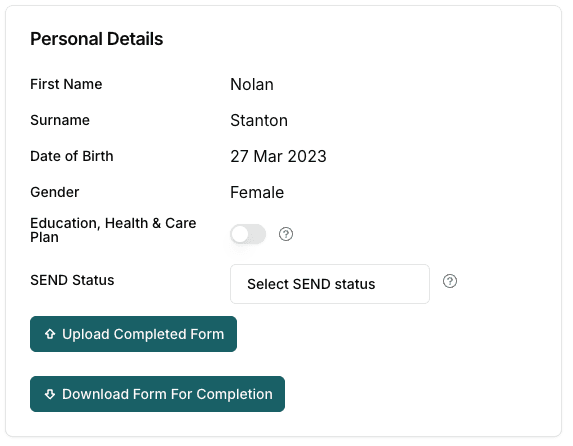Open the Select SEND status dropdown
Viewport: 573px width, 446px height.
(x=330, y=284)
